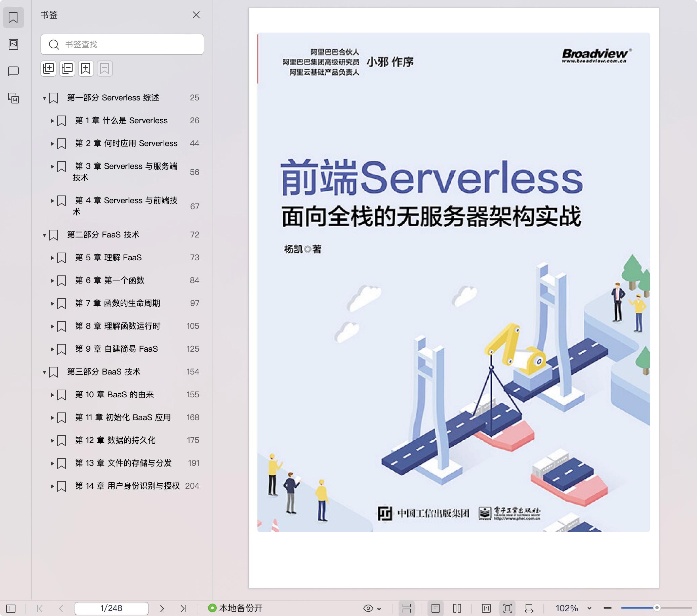Jump to first page button
Image resolution: width=697 pixels, height=616 pixels.
(40, 608)
